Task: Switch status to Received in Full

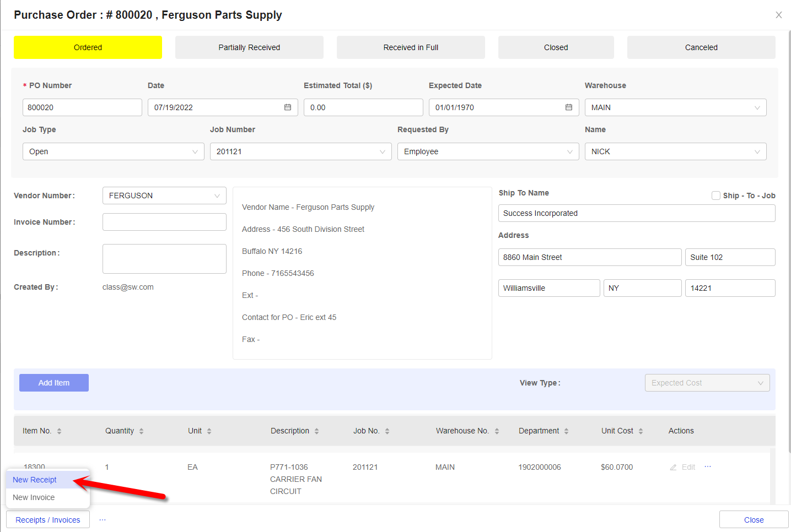Action: pos(411,47)
